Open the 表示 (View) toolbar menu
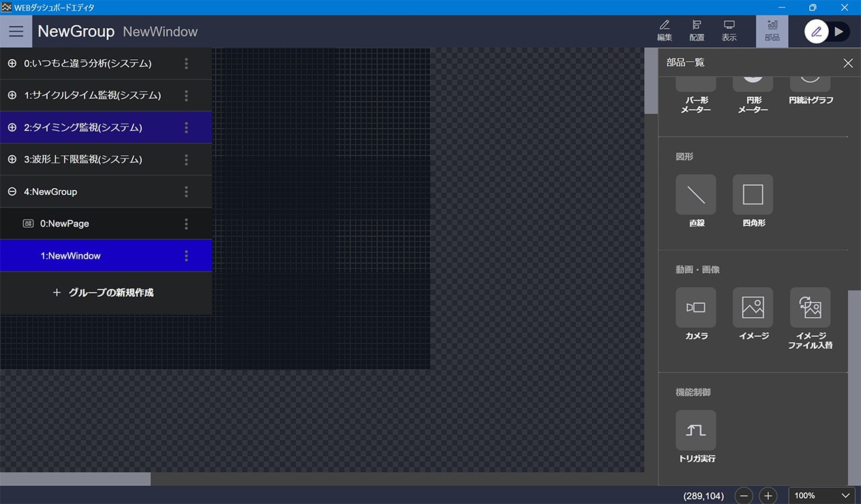Image resolution: width=861 pixels, height=504 pixels. [729, 31]
